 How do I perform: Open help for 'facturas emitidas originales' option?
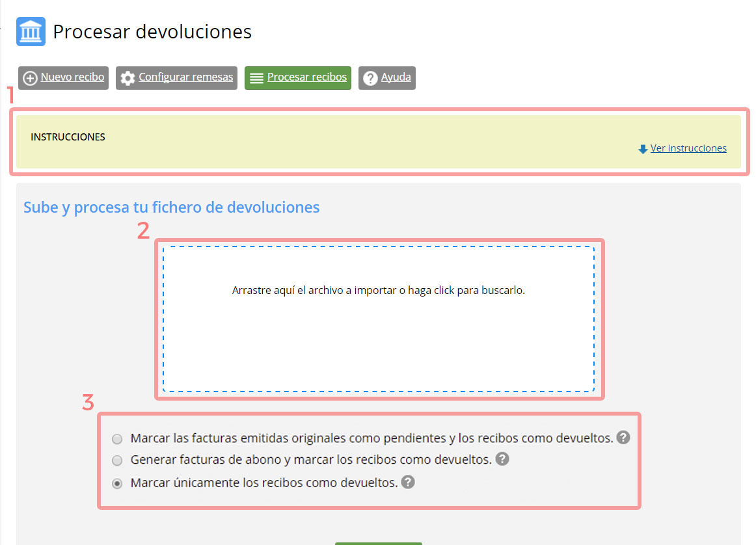coord(623,438)
